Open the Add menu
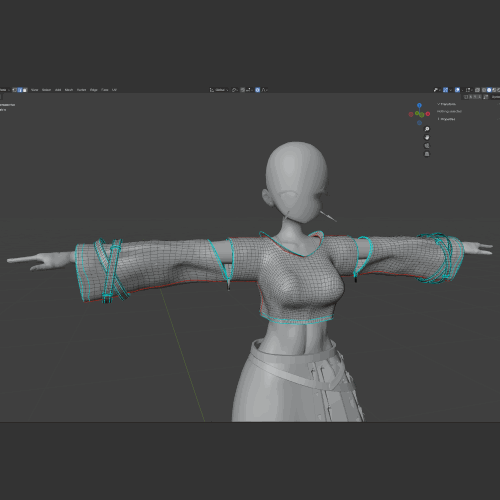The width and height of the screenshot is (500, 500). (x=58, y=90)
